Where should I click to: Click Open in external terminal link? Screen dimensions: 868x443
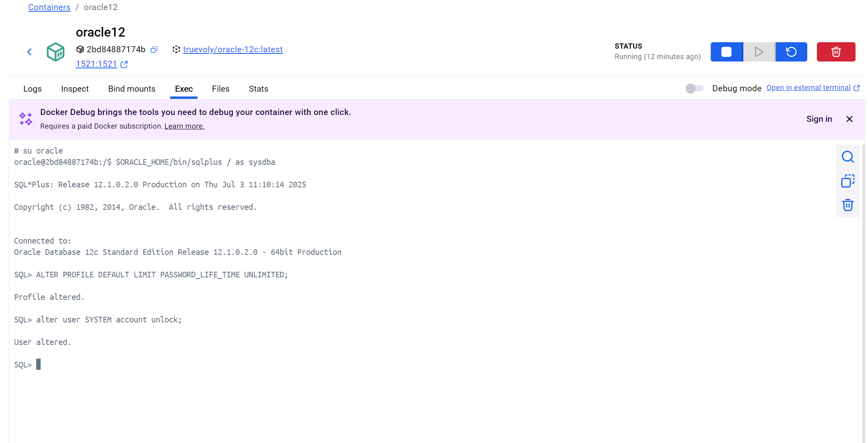click(x=808, y=88)
